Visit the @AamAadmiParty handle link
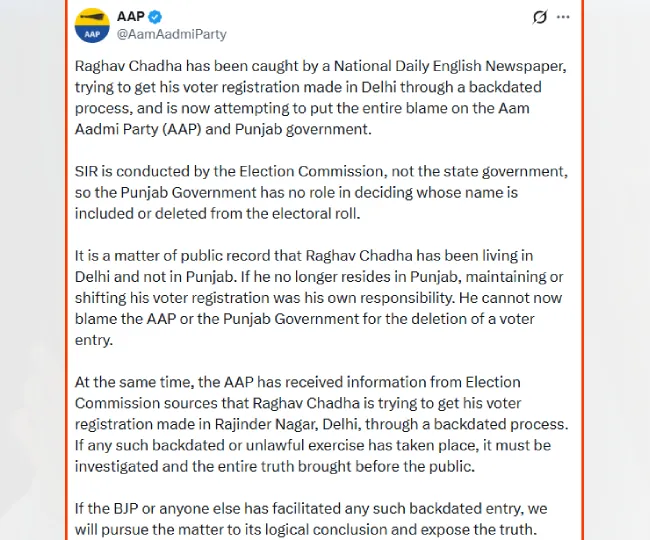Screen dimensions: 650x540 172,34
